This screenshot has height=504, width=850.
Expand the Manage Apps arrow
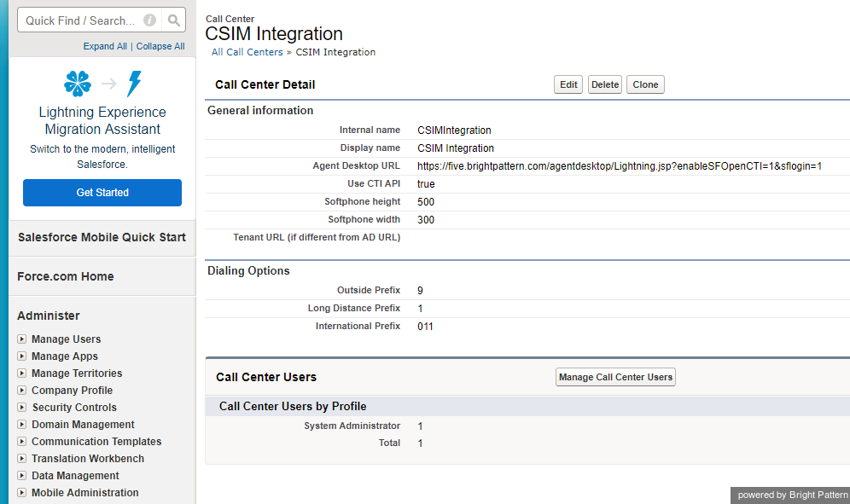click(21, 356)
